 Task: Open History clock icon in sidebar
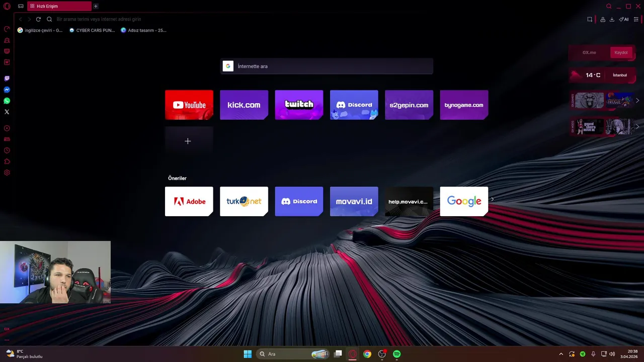(x=7, y=150)
